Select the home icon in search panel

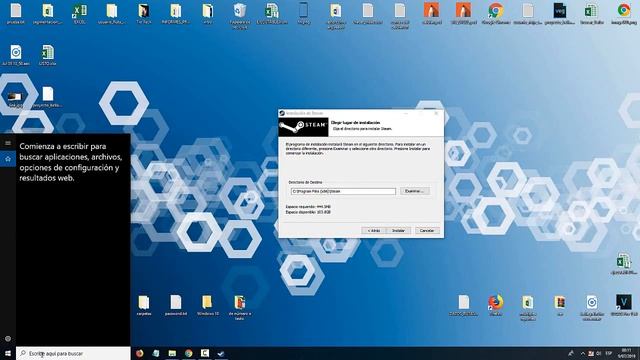coord(8,159)
